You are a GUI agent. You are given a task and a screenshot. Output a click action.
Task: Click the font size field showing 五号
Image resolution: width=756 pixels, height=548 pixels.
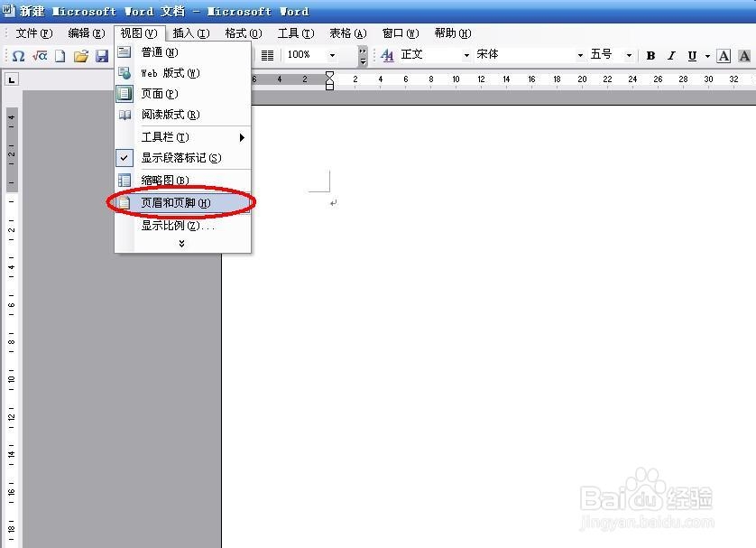606,54
